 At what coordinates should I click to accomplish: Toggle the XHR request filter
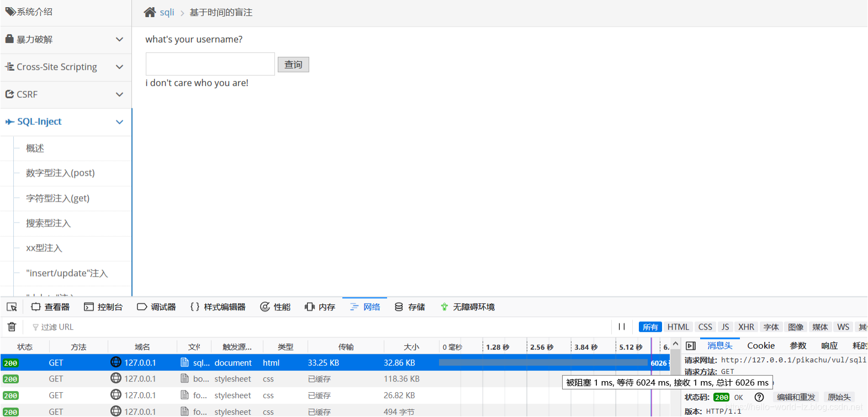point(747,327)
